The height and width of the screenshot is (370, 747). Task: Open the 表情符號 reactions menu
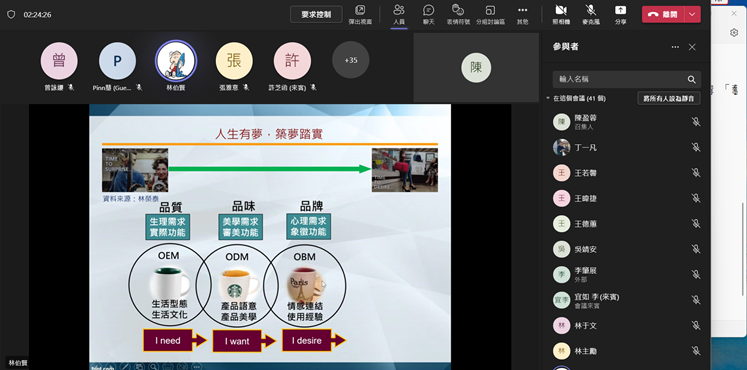[x=458, y=15]
